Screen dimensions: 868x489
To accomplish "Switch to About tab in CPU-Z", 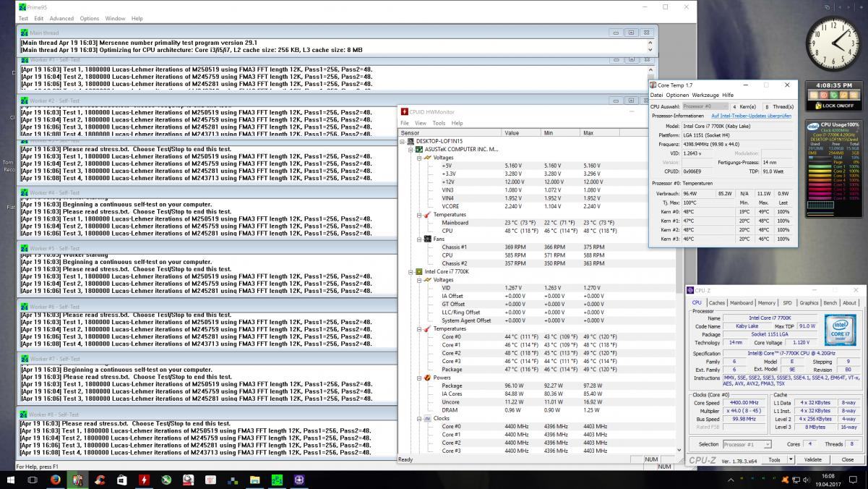I will (849, 303).
